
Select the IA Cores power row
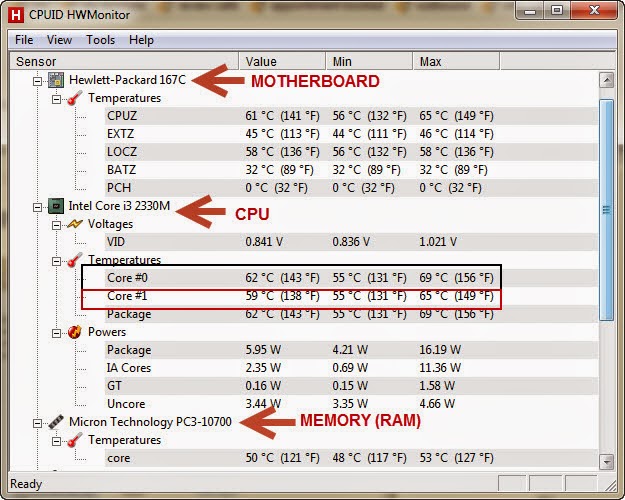[351, 368]
